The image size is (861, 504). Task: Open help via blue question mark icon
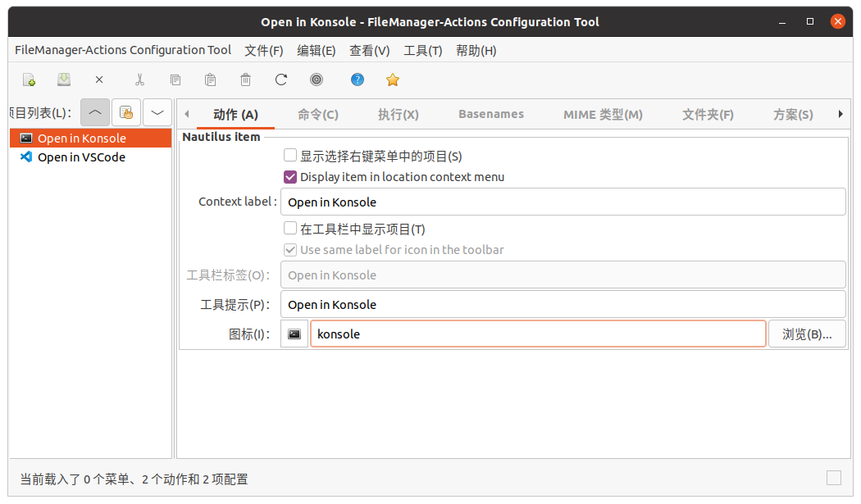click(x=358, y=79)
